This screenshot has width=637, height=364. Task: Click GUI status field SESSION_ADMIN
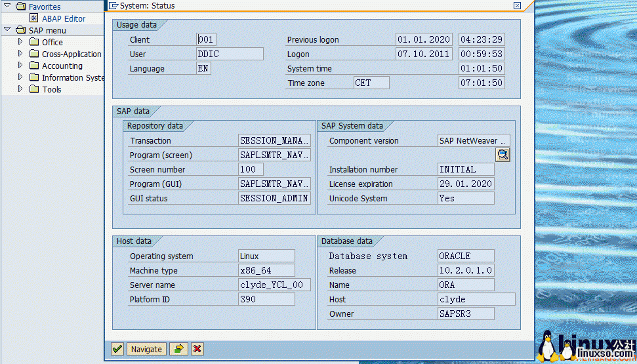pos(275,198)
